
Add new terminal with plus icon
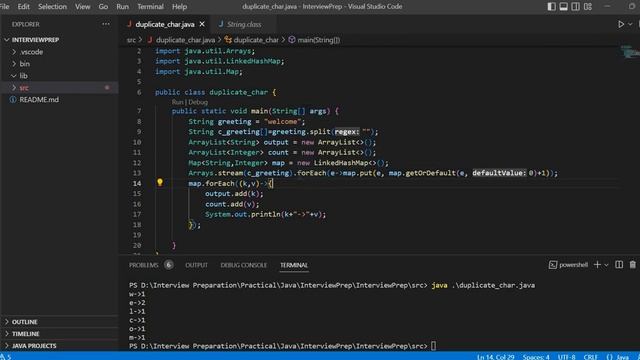[x=597, y=265]
